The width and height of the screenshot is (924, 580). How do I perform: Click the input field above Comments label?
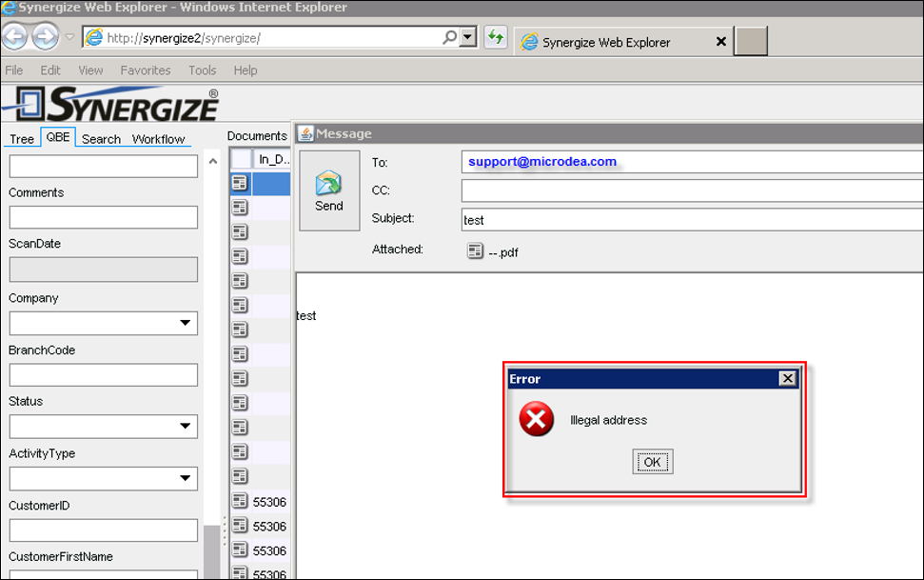103,167
